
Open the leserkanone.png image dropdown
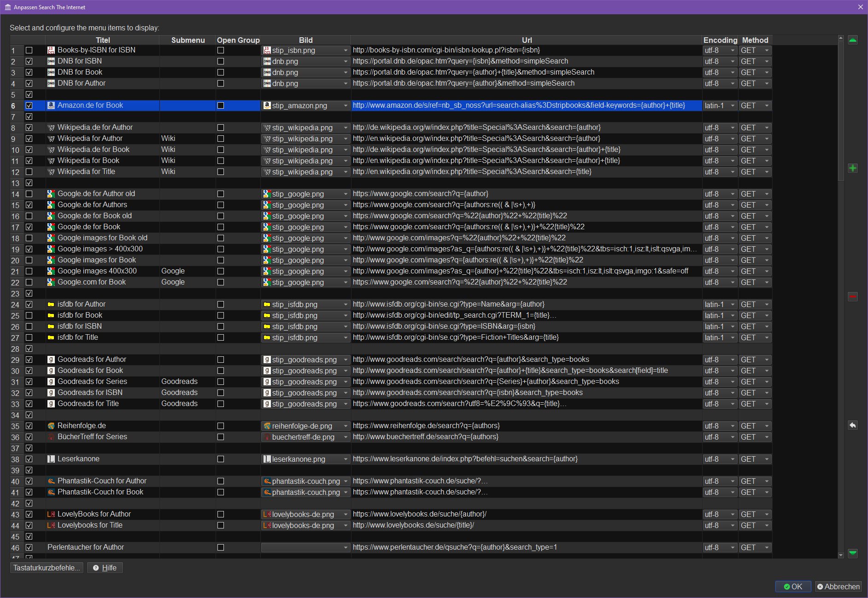(305, 459)
